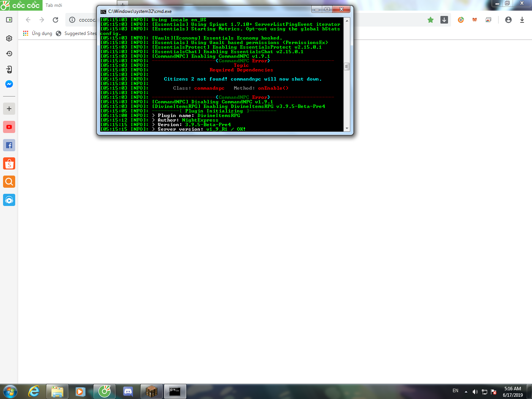Show hidden system tray icons

tap(466, 392)
